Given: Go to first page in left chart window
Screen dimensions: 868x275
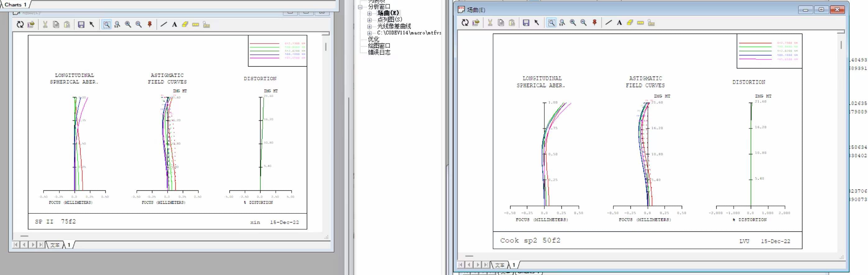Looking at the screenshot, I should 16,245.
